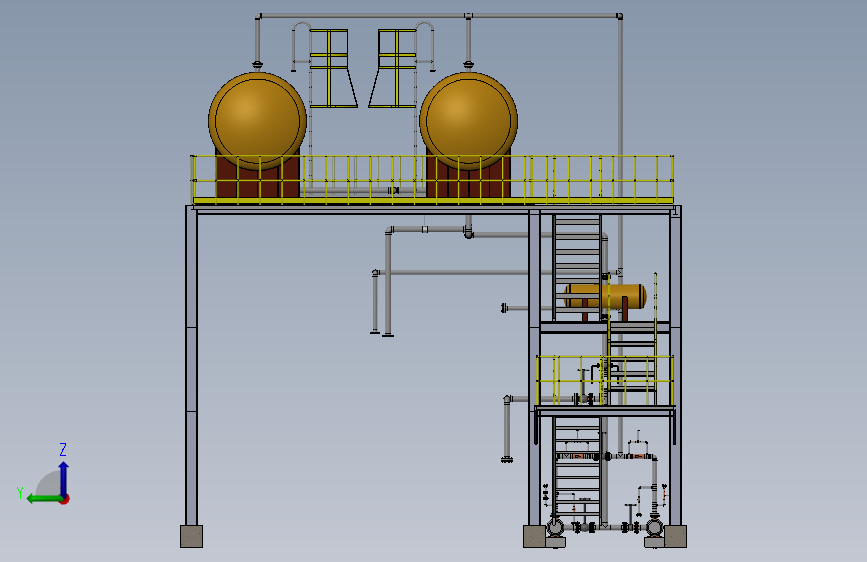Select the upper staircase beneath the main platform

pos(577,268)
